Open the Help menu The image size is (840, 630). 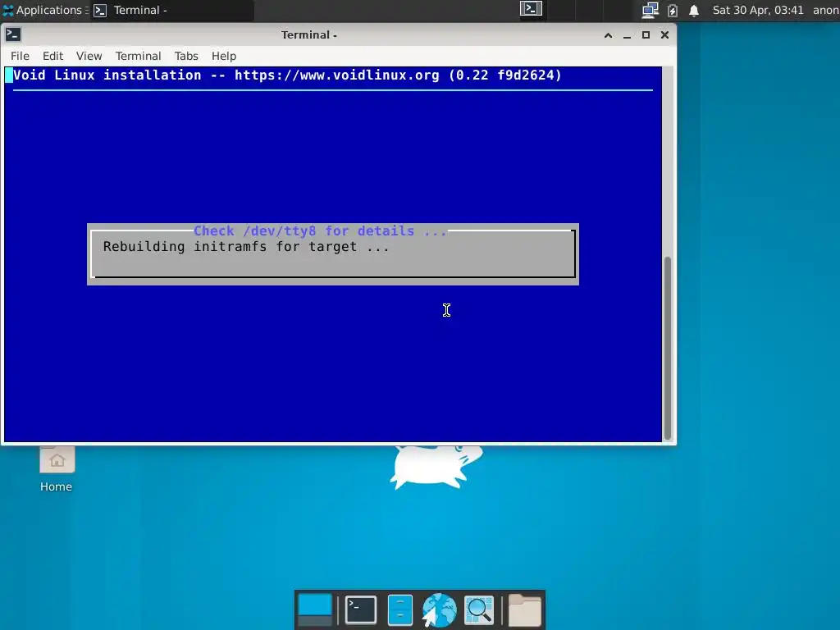[x=223, y=56]
